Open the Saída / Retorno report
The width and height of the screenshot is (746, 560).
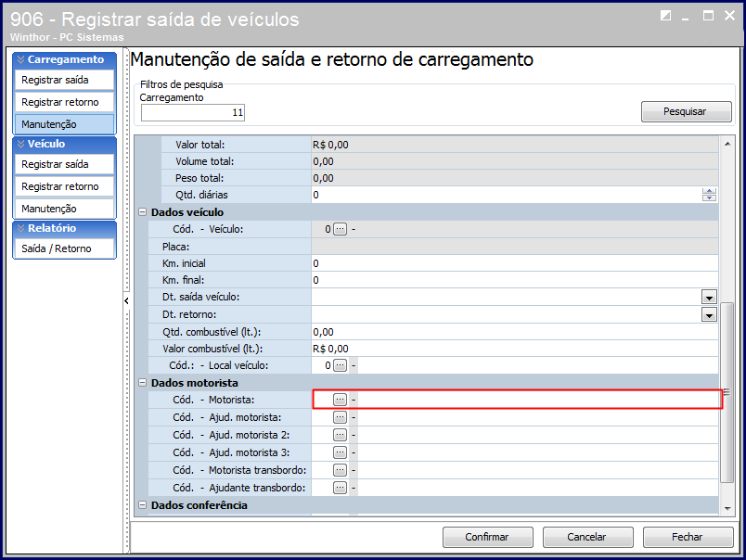(x=64, y=248)
